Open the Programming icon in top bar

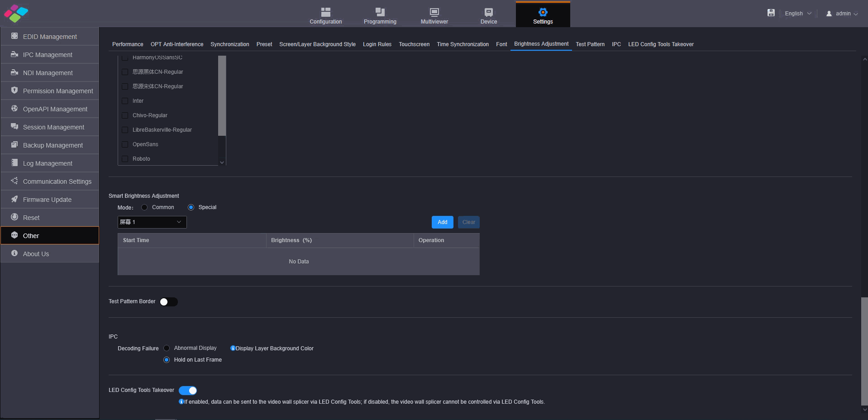380,12
